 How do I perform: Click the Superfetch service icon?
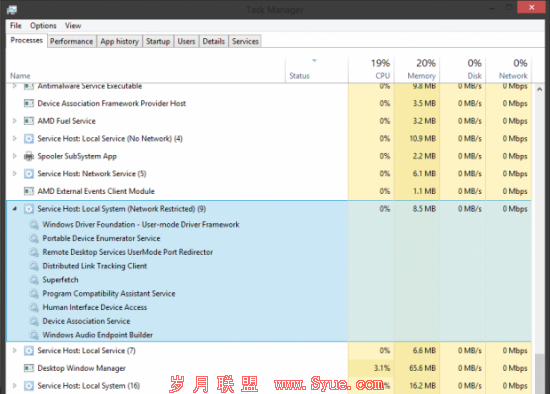pos(34,280)
